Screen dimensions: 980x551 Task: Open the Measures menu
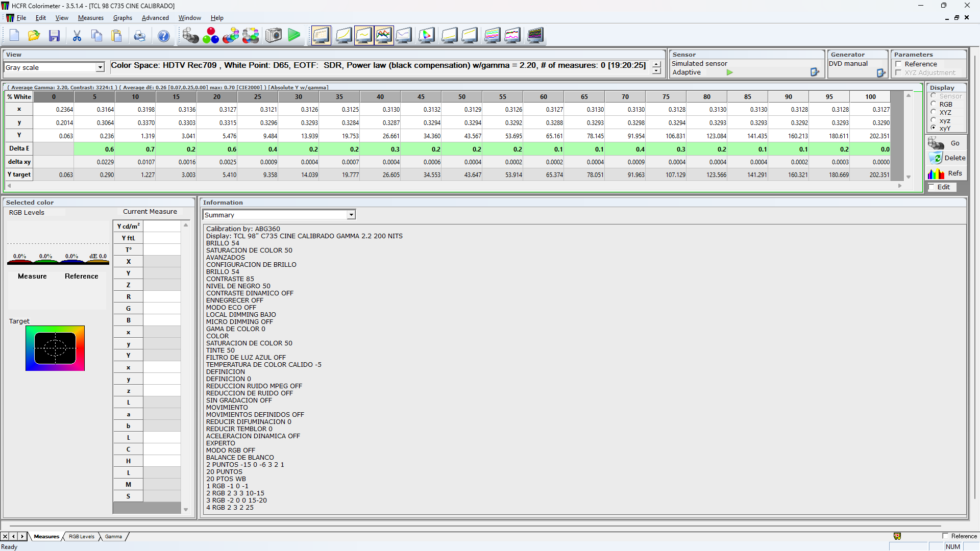click(x=91, y=18)
